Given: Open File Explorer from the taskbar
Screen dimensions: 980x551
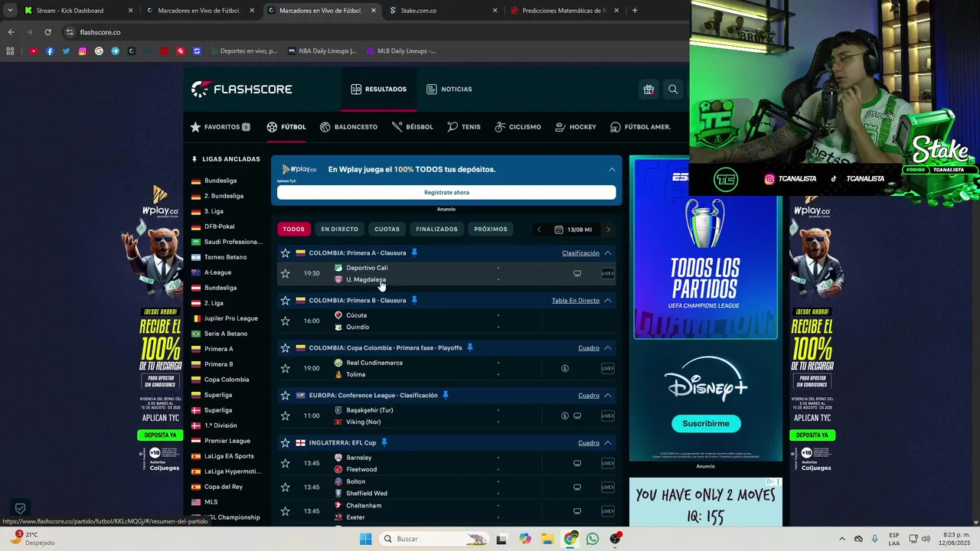Looking at the screenshot, I should (x=547, y=539).
